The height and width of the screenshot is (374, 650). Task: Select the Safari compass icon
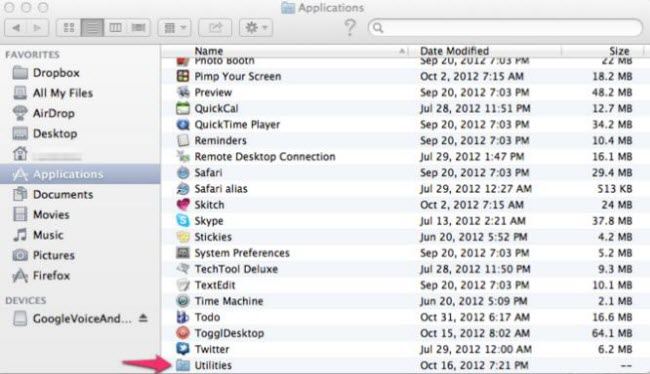point(183,172)
